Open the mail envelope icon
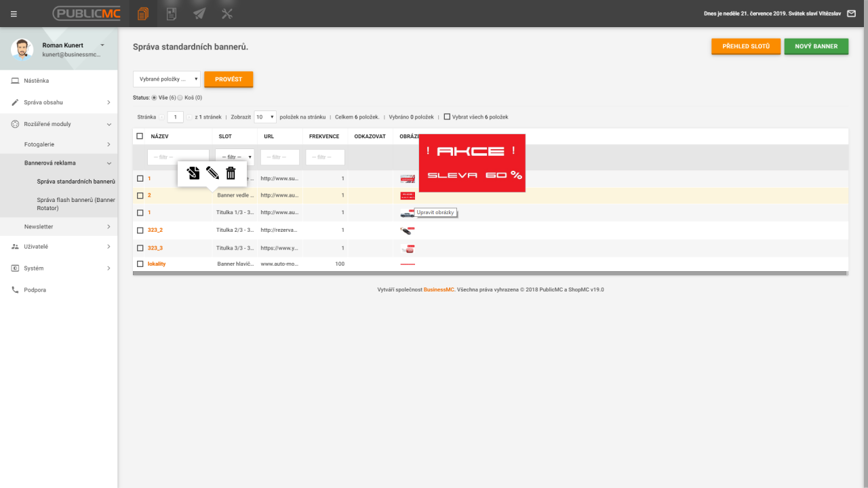The width and height of the screenshot is (868, 488). pos(851,14)
